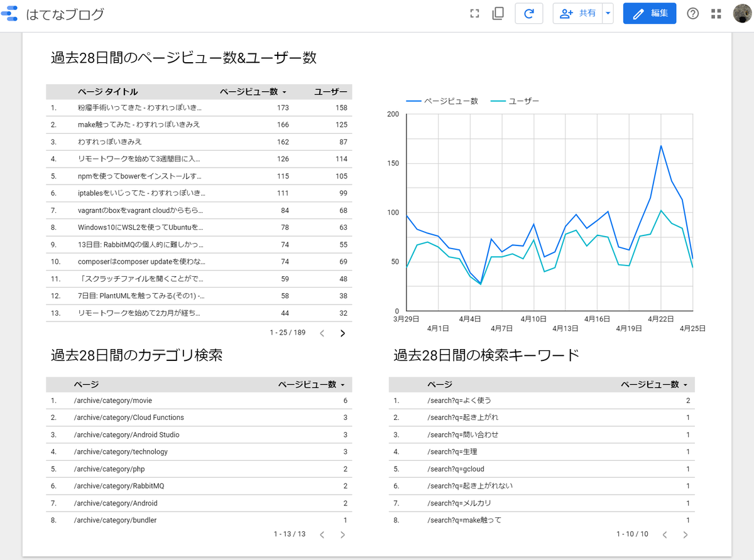Click the Data Studio logo icon
This screenshot has height=560, width=754.
tap(9, 14)
